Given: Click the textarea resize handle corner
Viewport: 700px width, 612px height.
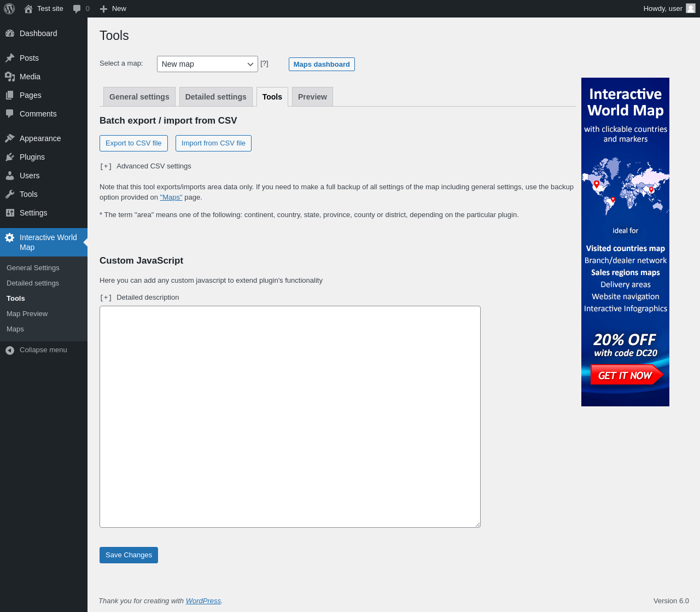Looking at the screenshot, I should click(x=477, y=524).
